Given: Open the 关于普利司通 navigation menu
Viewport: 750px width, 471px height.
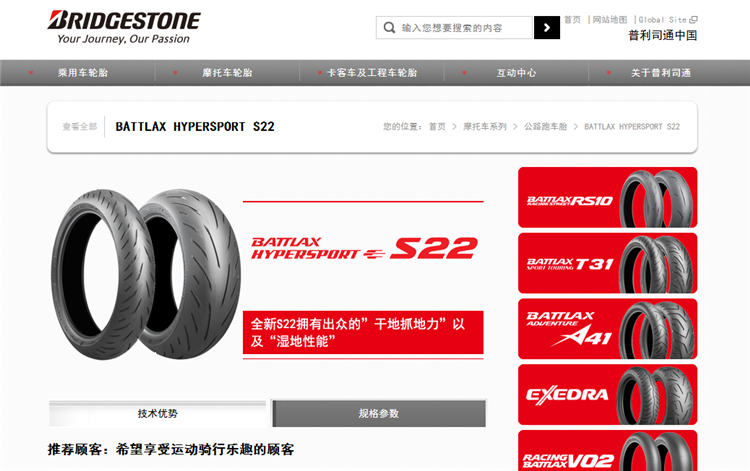Looking at the screenshot, I should tap(661, 73).
